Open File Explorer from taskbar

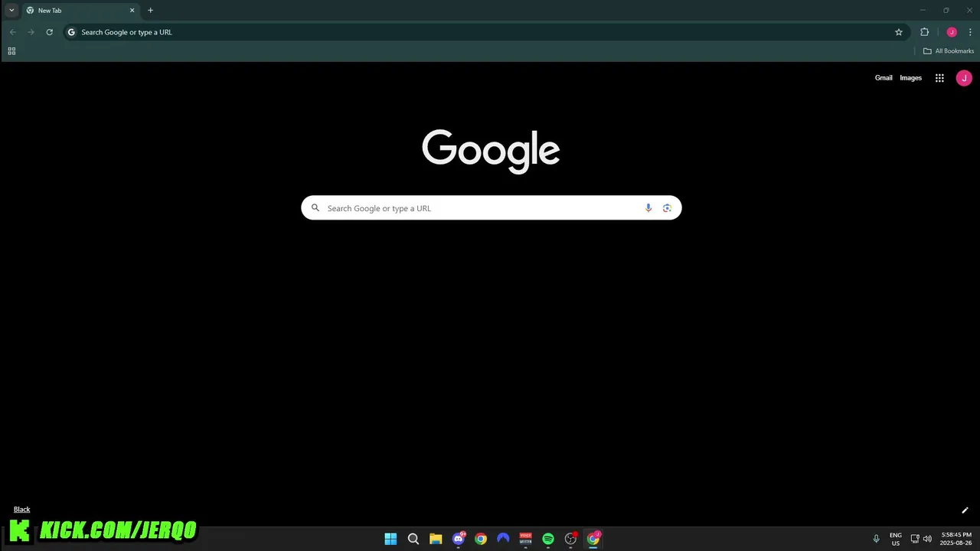tap(436, 539)
